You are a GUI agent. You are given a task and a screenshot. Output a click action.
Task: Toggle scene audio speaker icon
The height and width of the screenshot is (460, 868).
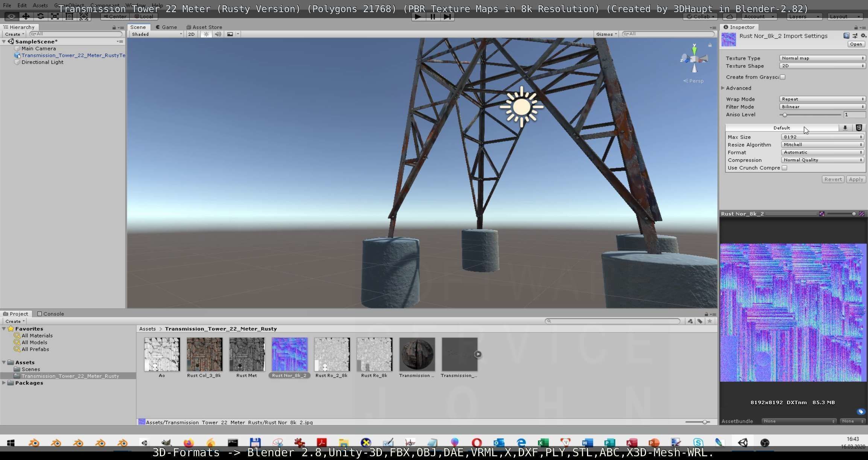click(218, 34)
